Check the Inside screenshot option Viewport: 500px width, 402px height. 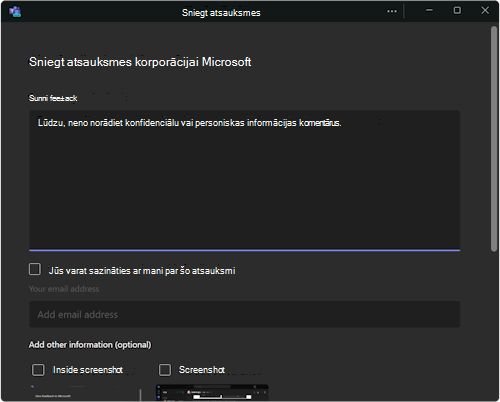pyautogui.click(x=38, y=370)
